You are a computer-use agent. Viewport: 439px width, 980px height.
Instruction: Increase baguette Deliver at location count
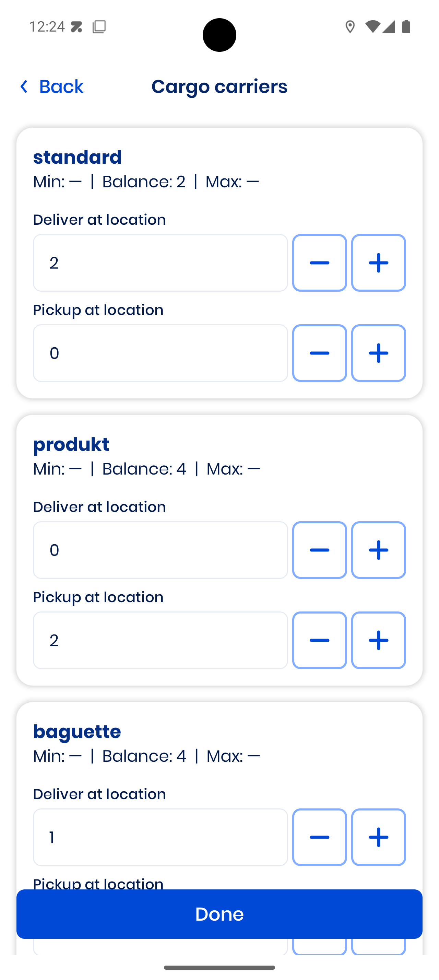378,837
